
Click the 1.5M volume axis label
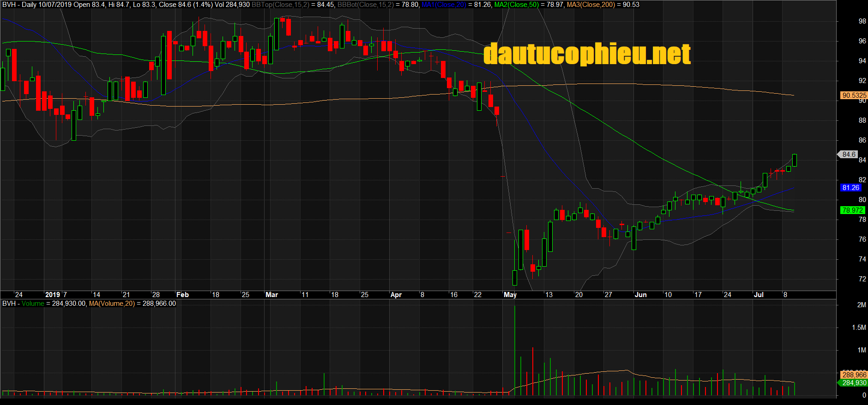tap(859, 328)
